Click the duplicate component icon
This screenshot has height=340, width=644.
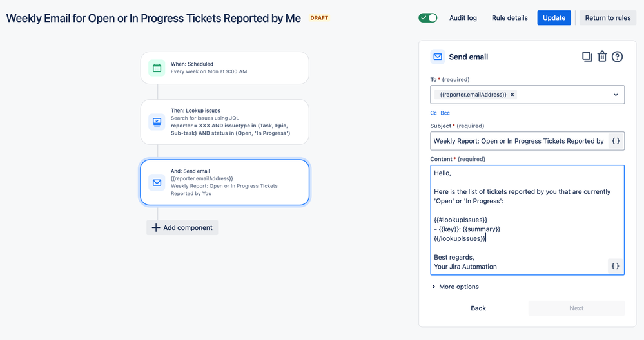click(x=587, y=57)
